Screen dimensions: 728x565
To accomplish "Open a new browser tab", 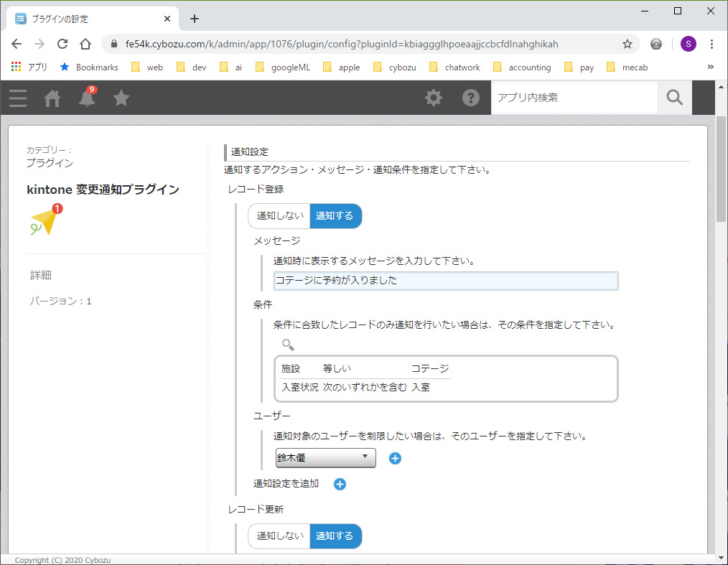I will point(195,19).
